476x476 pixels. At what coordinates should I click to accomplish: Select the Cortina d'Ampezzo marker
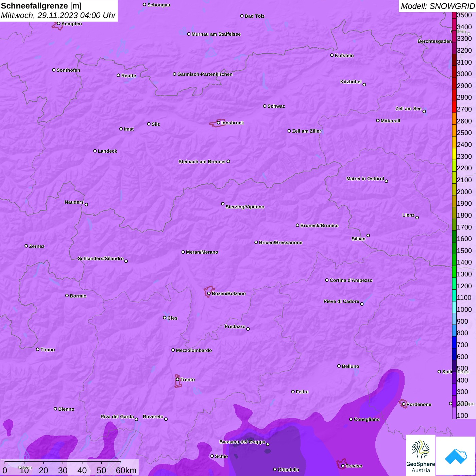point(327,280)
